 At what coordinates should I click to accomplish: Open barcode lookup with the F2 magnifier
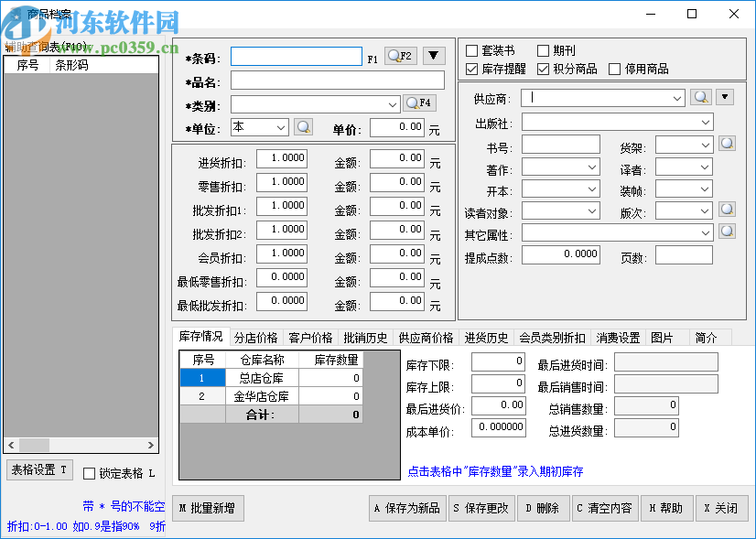[x=401, y=56]
